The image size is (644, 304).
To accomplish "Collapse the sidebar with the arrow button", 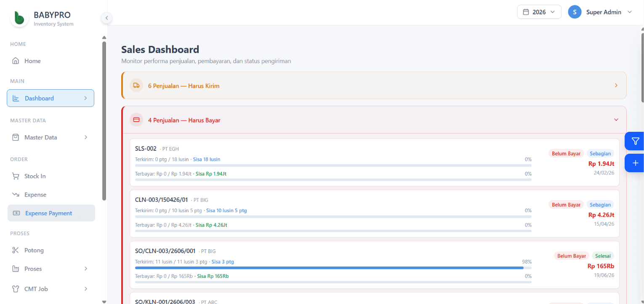I will pyautogui.click(x=106, y=18).
